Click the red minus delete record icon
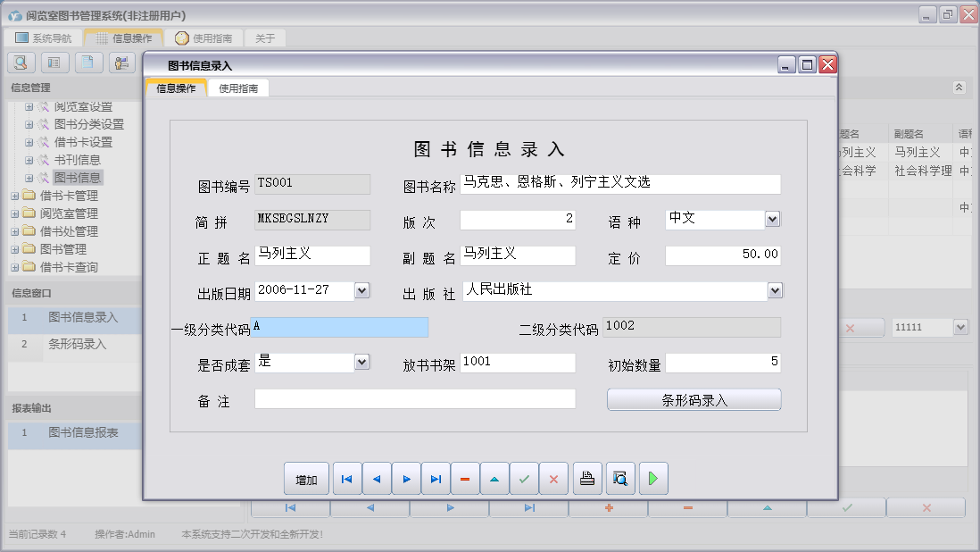 click(465, 478)
